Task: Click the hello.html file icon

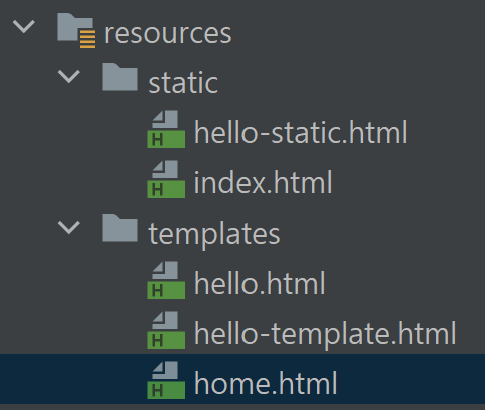Action: tap(166, 280)
